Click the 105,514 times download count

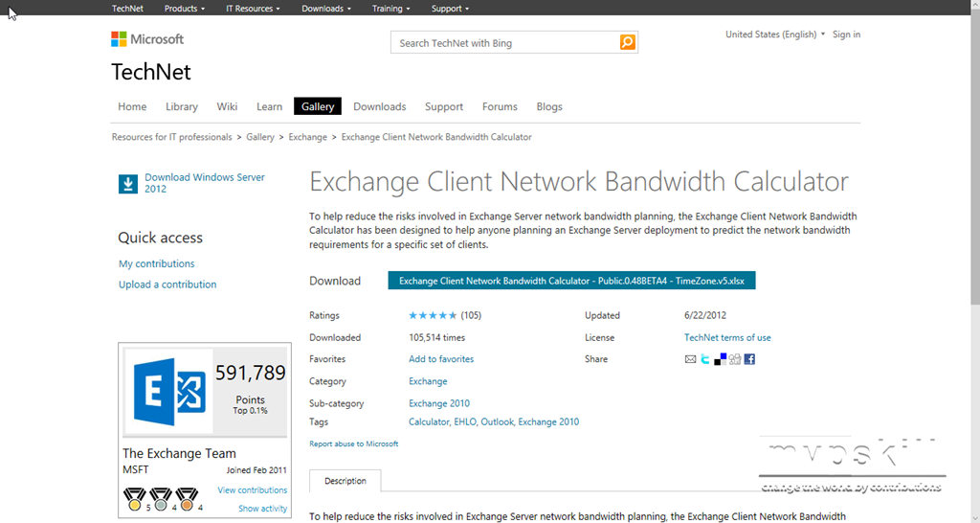tap(436, 337)
